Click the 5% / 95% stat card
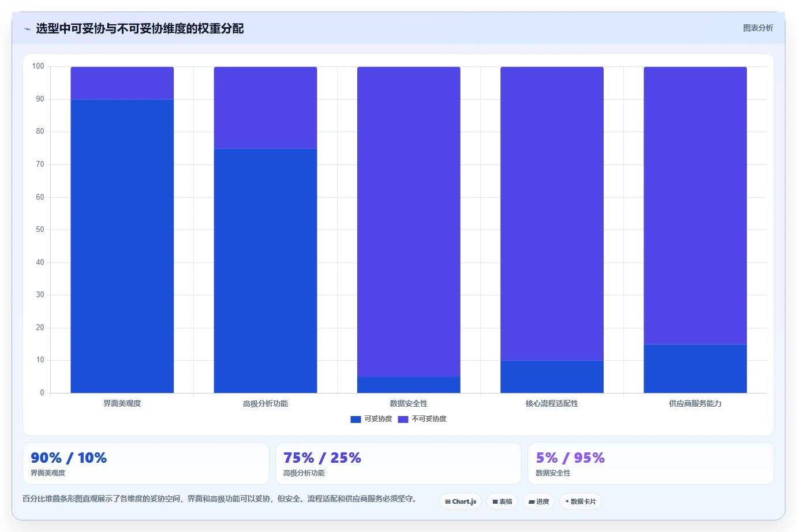 click(x=650, y=463)
